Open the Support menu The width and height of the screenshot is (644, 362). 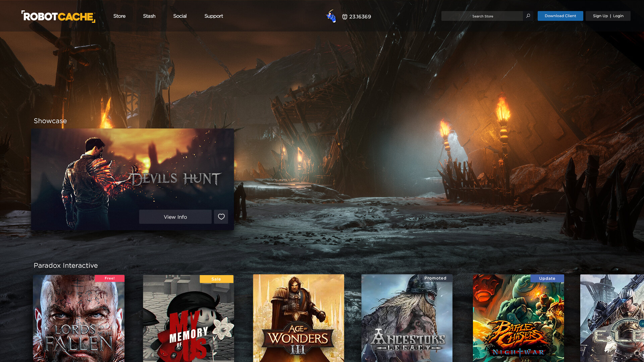[214, 16]
